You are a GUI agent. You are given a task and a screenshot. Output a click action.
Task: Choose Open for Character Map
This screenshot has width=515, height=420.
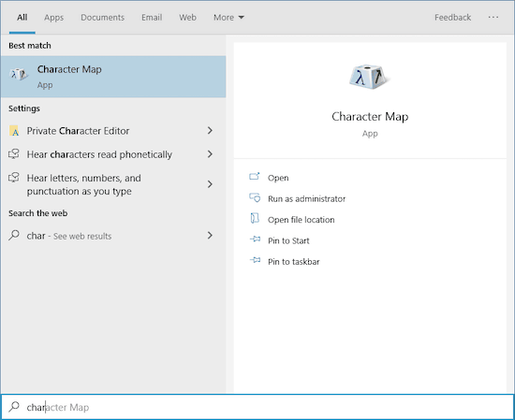278,178
